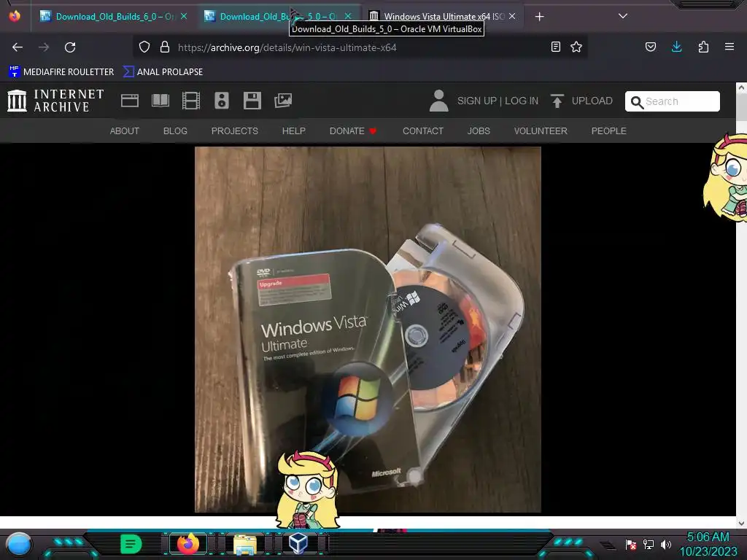Viewport: 747px width, 560px height.
Task: Click the address bar URL
Action: click(287, 47)
